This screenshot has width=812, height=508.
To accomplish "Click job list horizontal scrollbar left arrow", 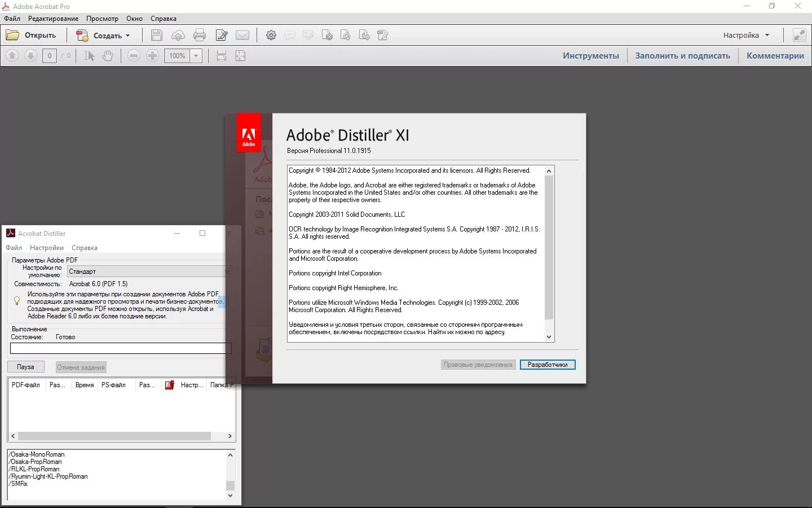I will tap(14, 436).
